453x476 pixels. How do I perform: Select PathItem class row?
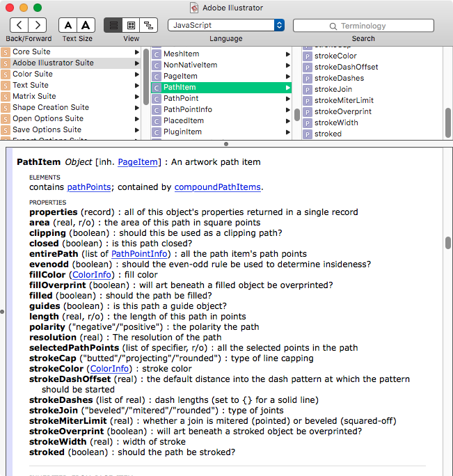[221, 88]
